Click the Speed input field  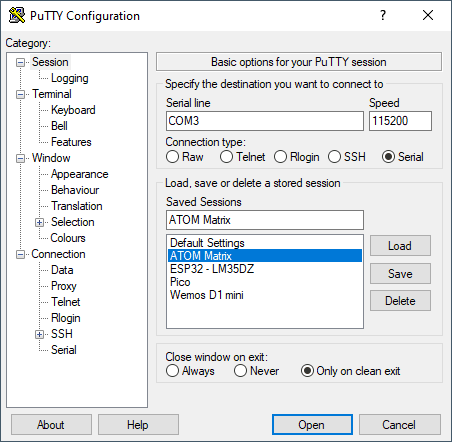pos(400,121)
